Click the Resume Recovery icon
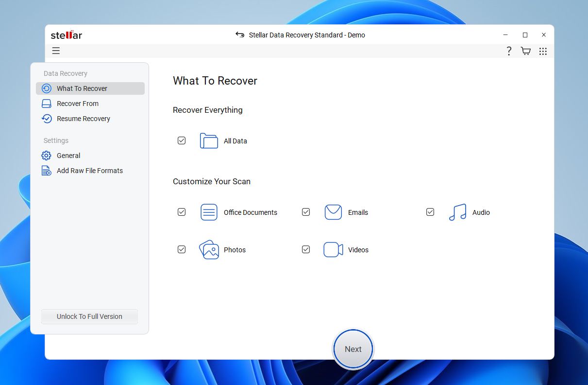This screenshot has height=385, width=588. pyautogui.click(x=47, y=119)
